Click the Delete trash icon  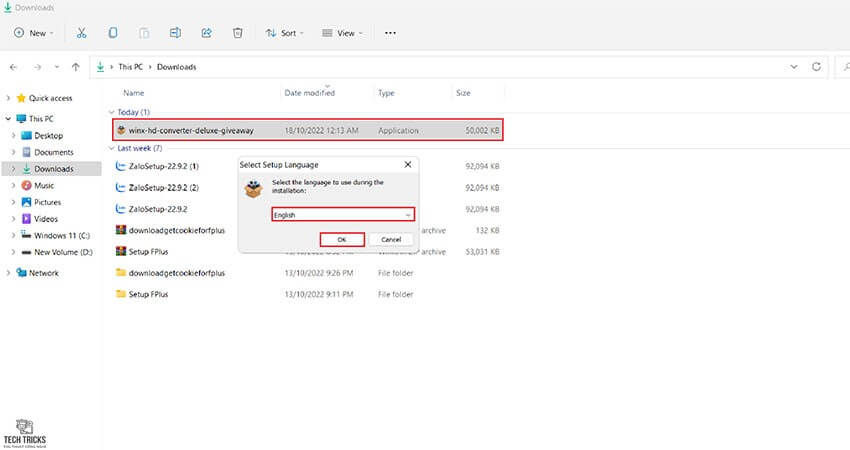click(237, 33)
